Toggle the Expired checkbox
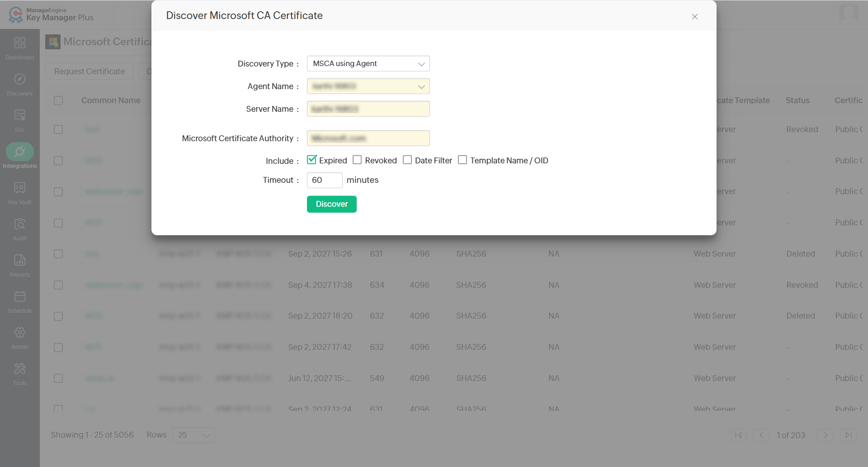This screenshot has width=868, height=467. [x=311, y=160]
